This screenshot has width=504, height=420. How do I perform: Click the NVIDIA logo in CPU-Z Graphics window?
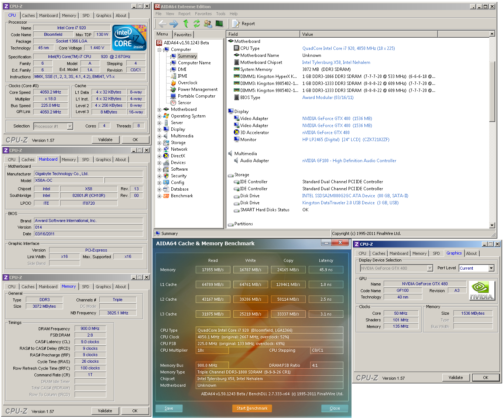click(481, 291)
